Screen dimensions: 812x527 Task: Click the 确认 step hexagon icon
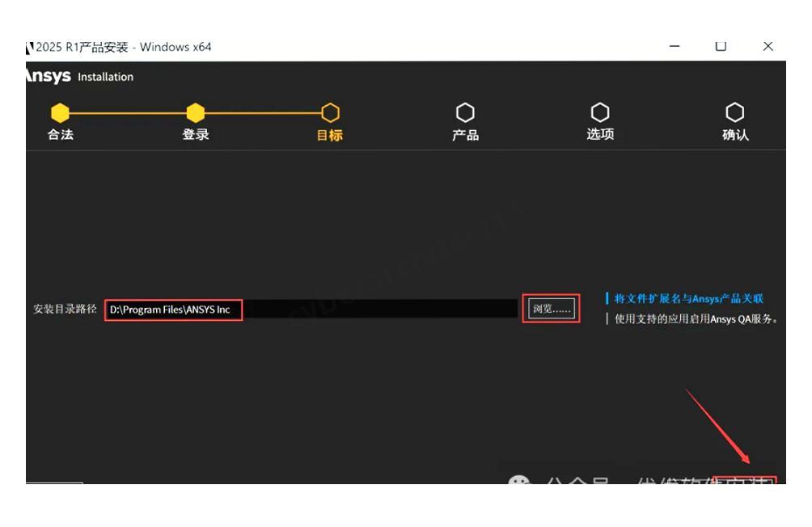point(734,112)
